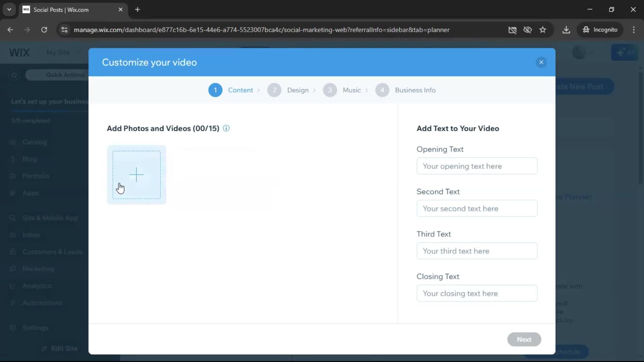
Task: Click step number 4 circle
Action: tap(382, 90)
